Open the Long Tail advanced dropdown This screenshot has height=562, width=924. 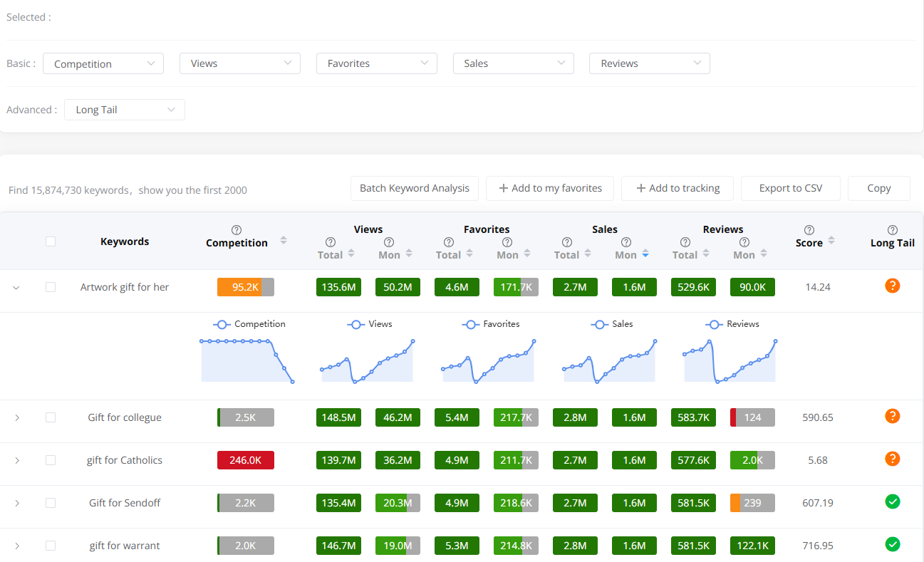[x=125, y=110]
